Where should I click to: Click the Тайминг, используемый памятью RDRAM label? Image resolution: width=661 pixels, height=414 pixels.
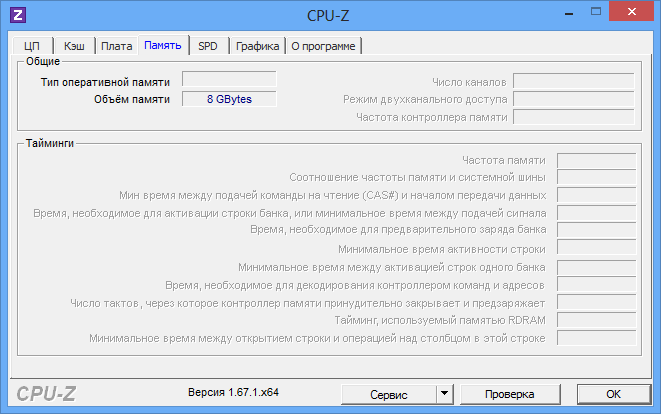point(440,320)
